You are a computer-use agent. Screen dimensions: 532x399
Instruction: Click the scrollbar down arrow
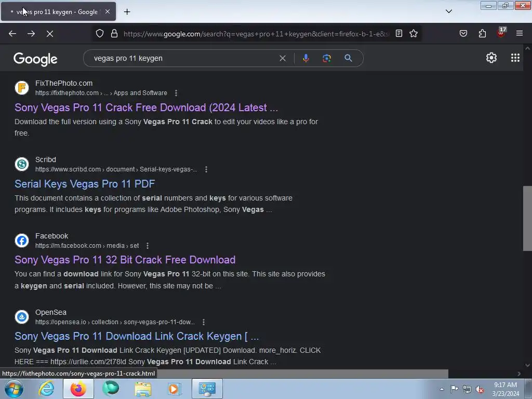[527, 365]
